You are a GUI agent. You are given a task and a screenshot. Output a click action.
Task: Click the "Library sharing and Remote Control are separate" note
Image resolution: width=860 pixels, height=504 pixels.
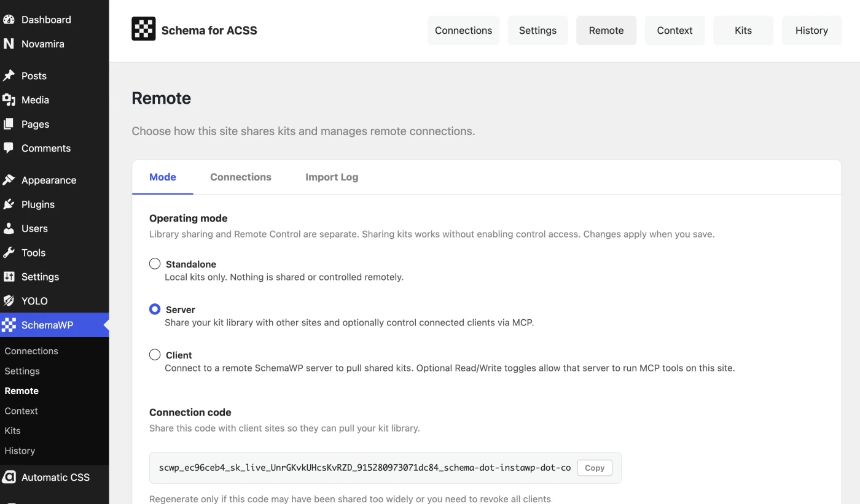pos(432,234)
